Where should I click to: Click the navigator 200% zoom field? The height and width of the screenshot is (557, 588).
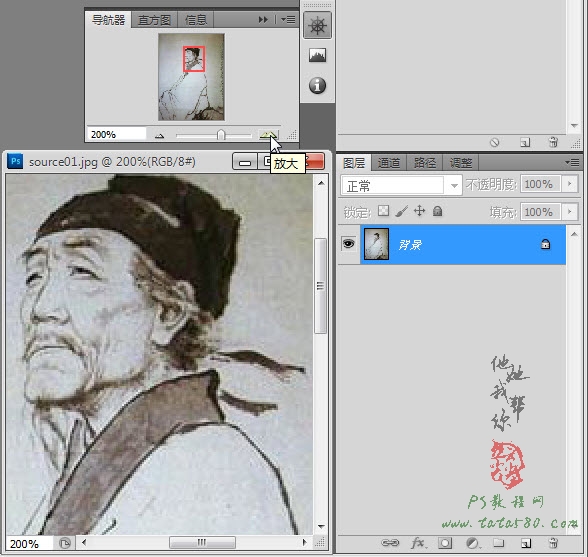click(116, 134)
